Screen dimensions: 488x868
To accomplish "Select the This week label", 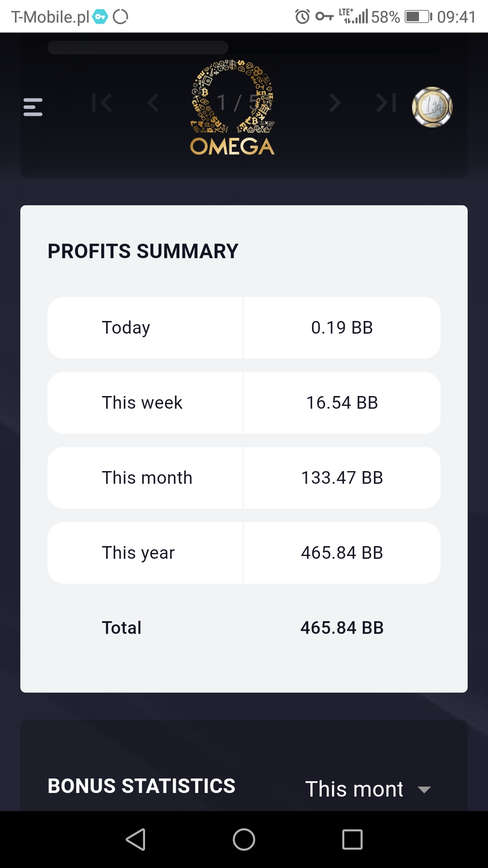I will [x=142, y=403].
